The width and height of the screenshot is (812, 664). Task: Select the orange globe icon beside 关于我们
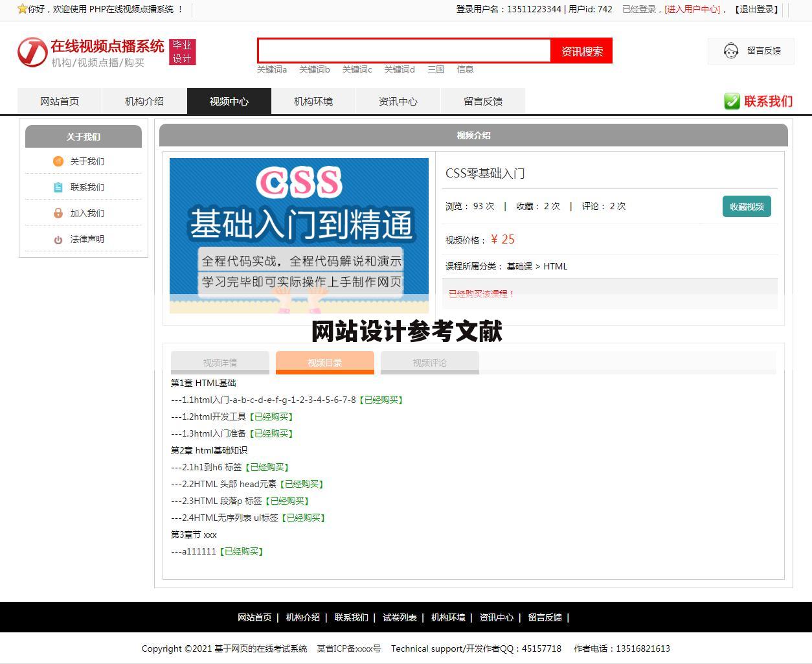point(58,161)
